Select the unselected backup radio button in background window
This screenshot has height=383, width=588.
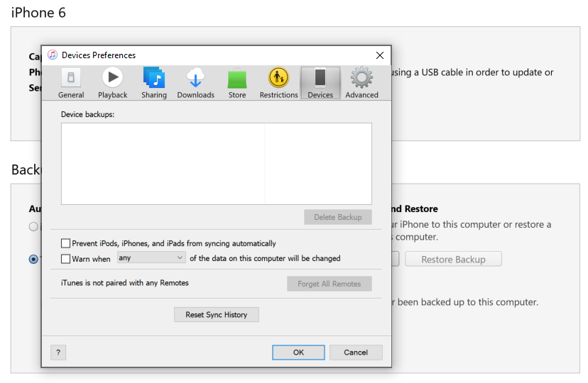[33, 226]
